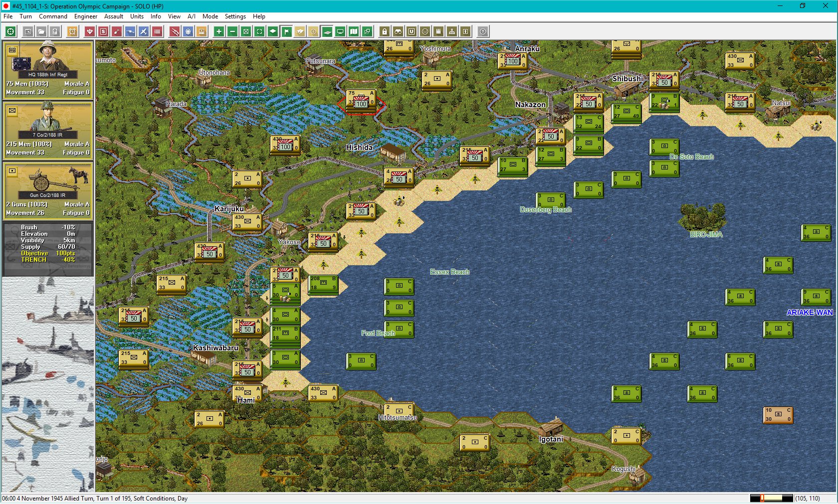Select the red-outlined unit stack hex

(361, 102)
